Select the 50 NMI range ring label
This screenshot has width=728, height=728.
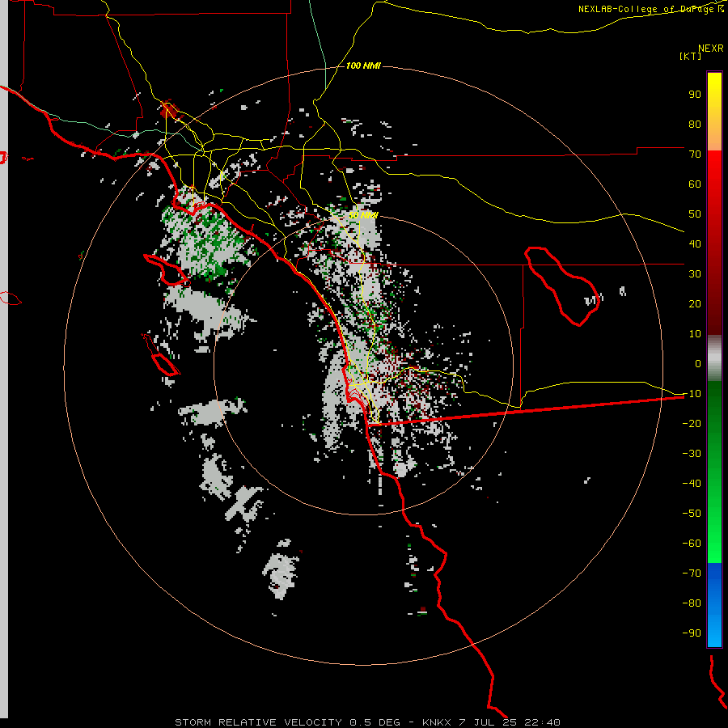[x=363, y=215]
